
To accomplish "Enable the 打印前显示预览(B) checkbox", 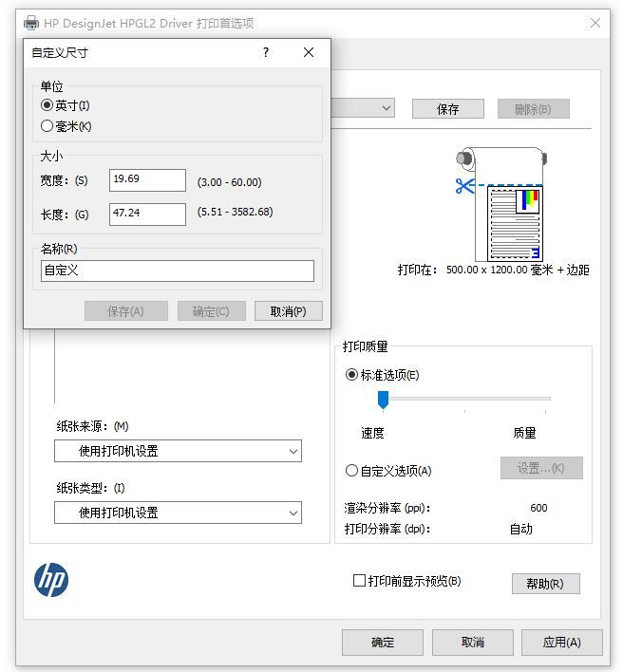I will [359, 581].
